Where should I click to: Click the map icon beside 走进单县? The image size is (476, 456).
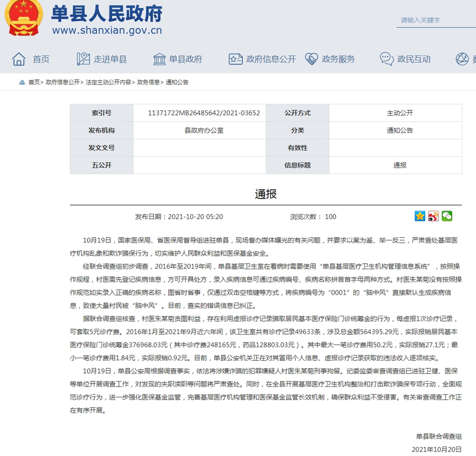click(x=83, y=59)
